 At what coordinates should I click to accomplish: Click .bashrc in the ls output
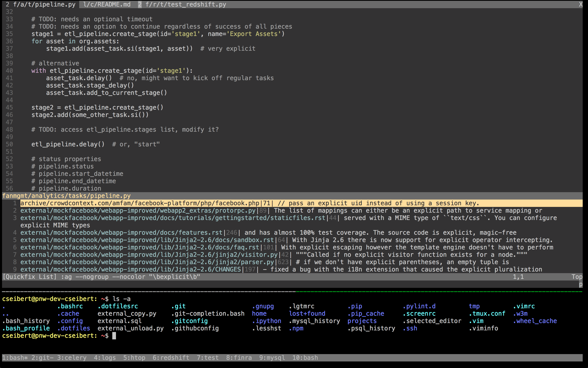point(70,306)
